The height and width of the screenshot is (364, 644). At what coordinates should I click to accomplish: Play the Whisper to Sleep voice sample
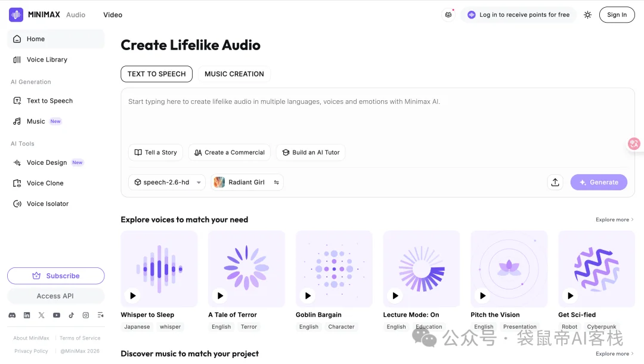[133, 295]
